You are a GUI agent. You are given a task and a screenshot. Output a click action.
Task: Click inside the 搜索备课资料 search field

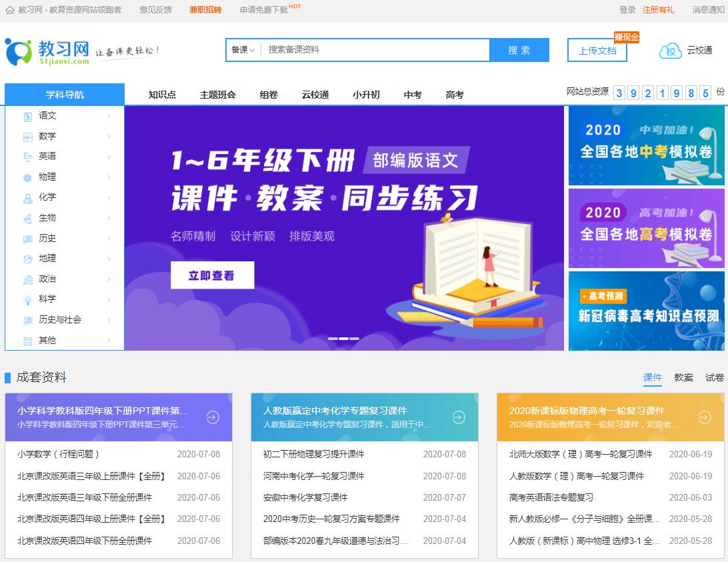[x=367, y=50]
